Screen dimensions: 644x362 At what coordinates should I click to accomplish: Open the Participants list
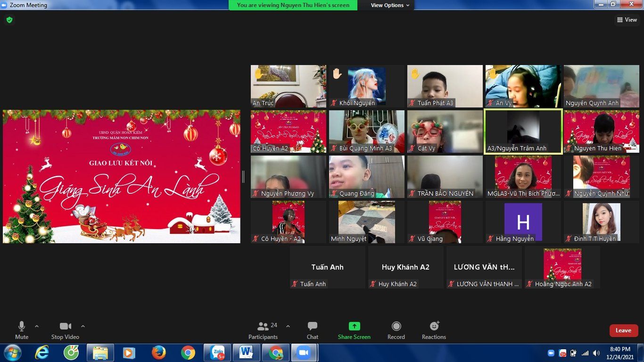(x=263, y=330)
